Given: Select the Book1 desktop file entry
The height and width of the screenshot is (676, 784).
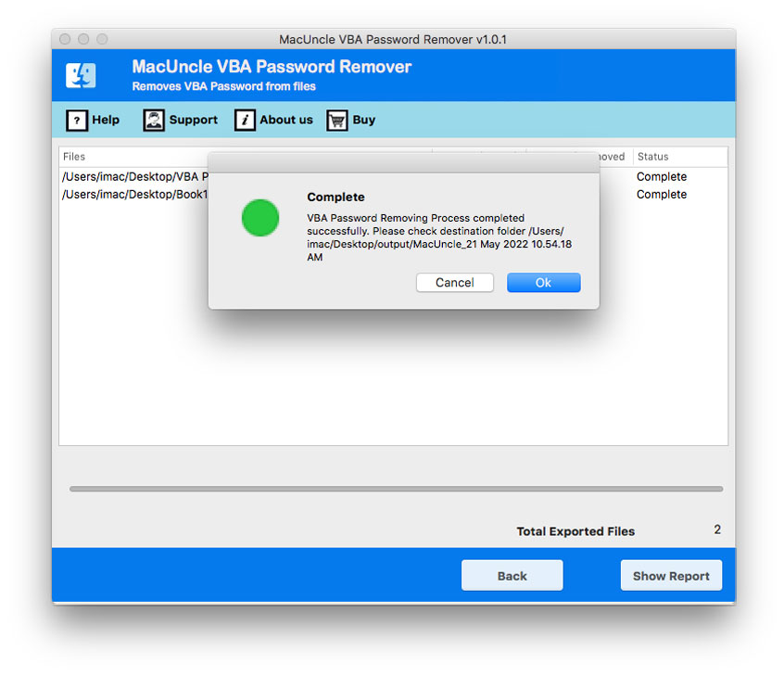Looking at the screenshot, I should point(134,194).
